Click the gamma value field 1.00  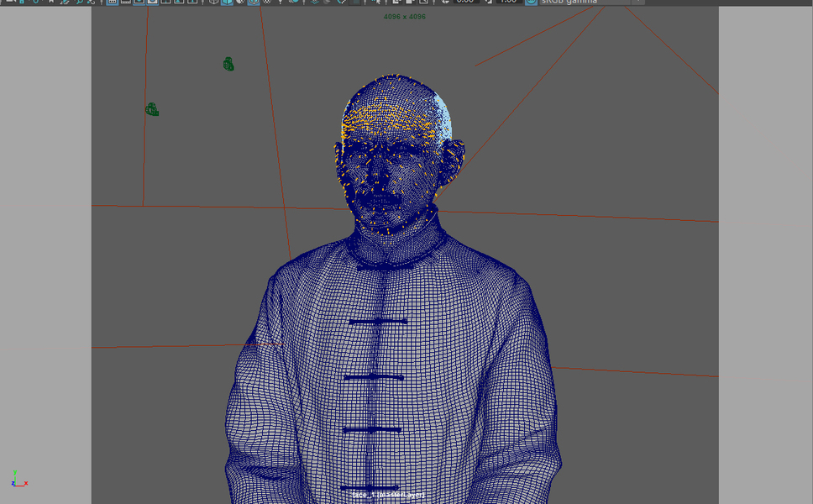click(509, 2)
